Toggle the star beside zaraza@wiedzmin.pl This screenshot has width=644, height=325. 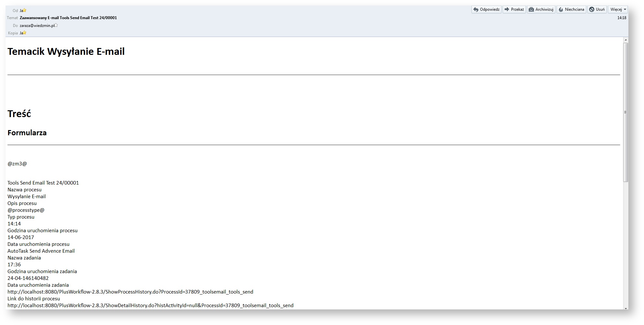click(x=56, y=26)
